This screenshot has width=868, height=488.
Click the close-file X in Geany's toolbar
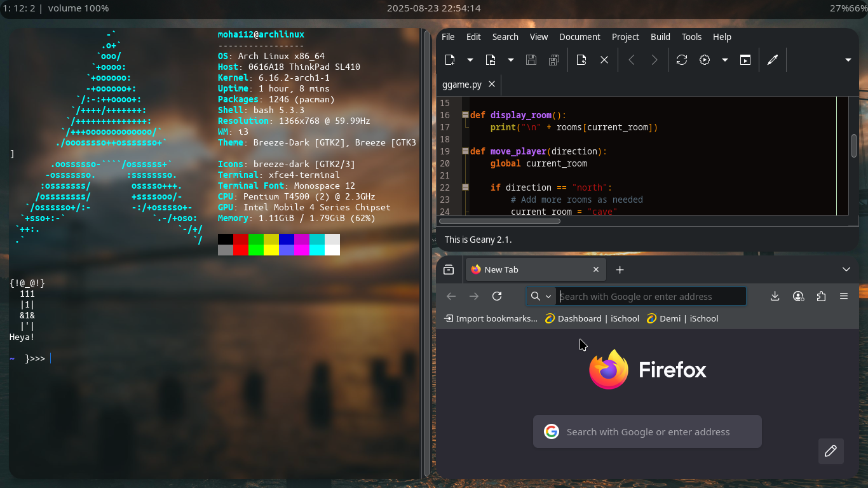(604, 60)
